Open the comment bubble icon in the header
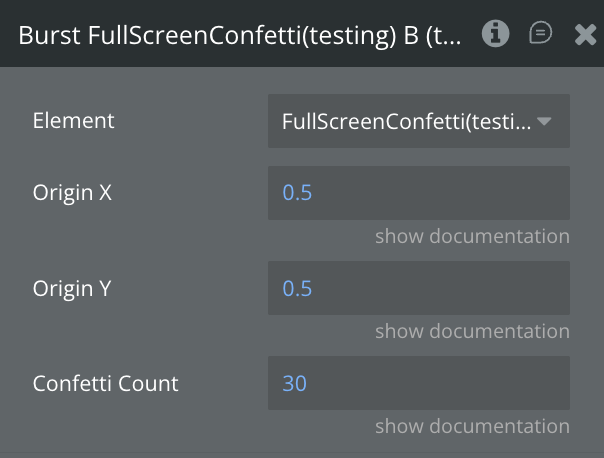 click(x=540, y=34)
